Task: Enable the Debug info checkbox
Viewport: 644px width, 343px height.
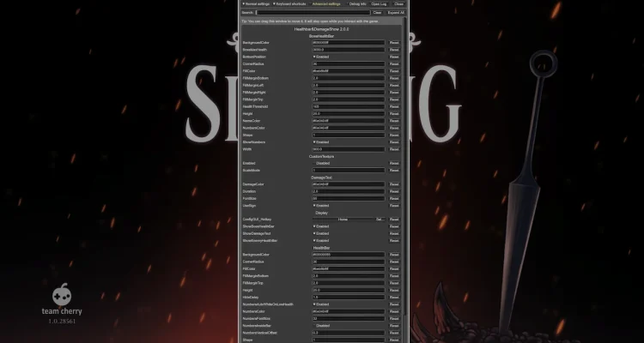Action: (355, 3)
